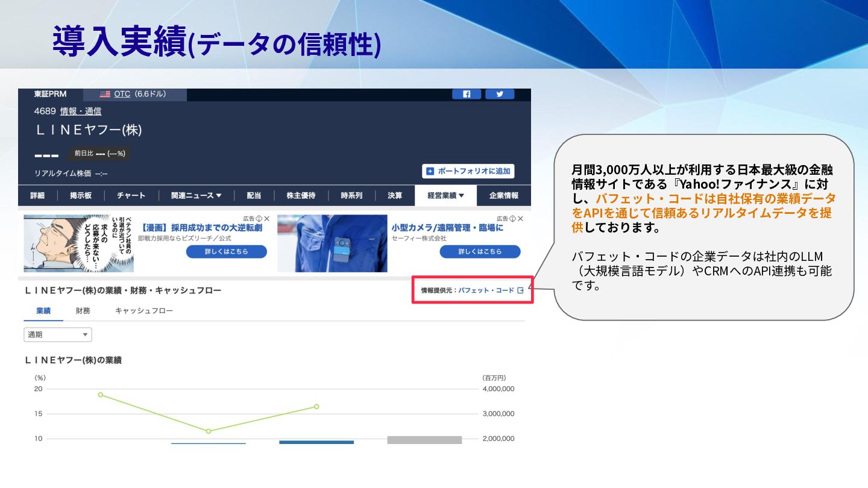Click the body camera ad thumbnail

pos(332,243)
